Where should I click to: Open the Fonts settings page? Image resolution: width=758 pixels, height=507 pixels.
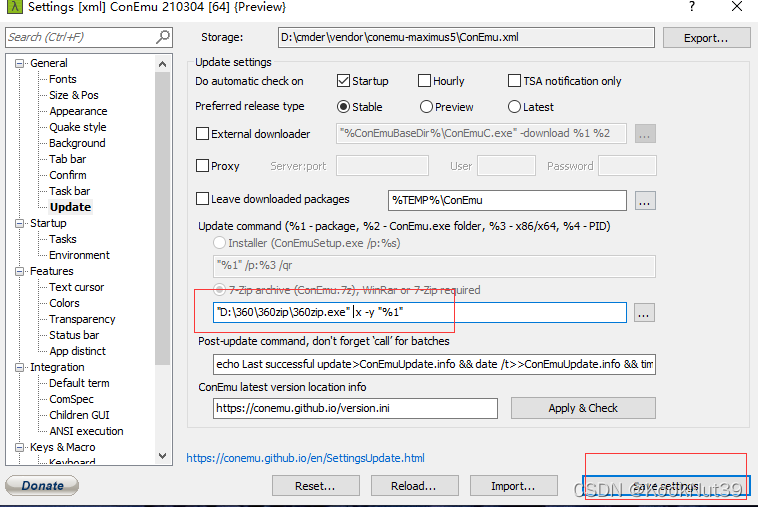coord(63,79)
